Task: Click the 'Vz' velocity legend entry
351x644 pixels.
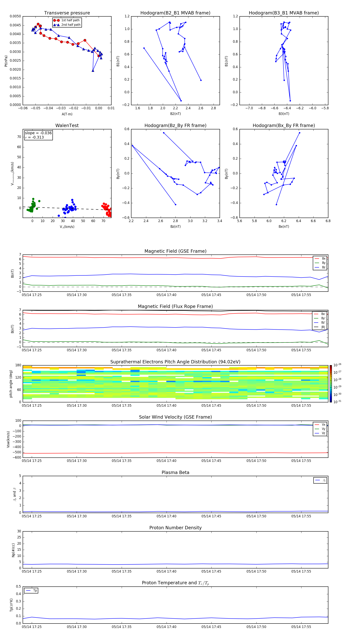Action: (320, 433)
